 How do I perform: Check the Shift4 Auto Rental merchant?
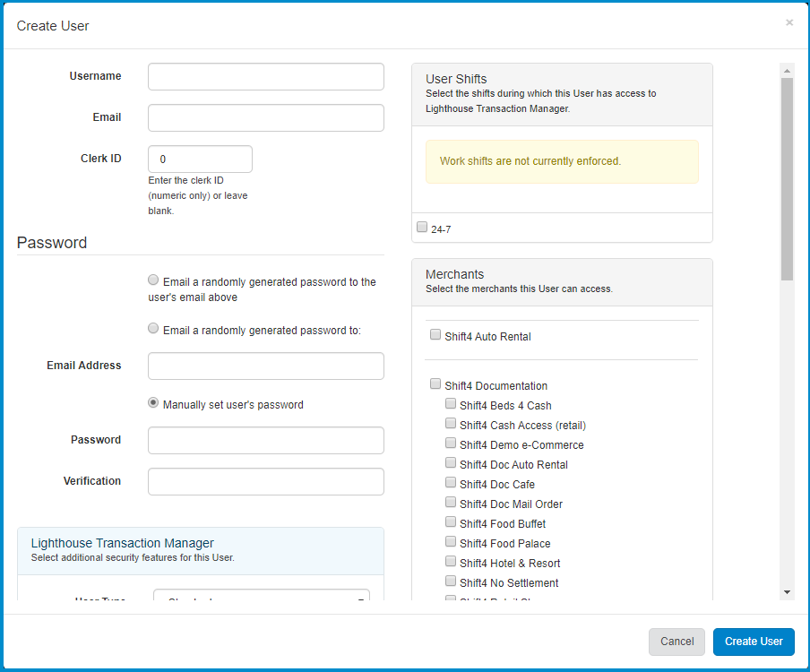pyautogui.click(x=435, y=335)
